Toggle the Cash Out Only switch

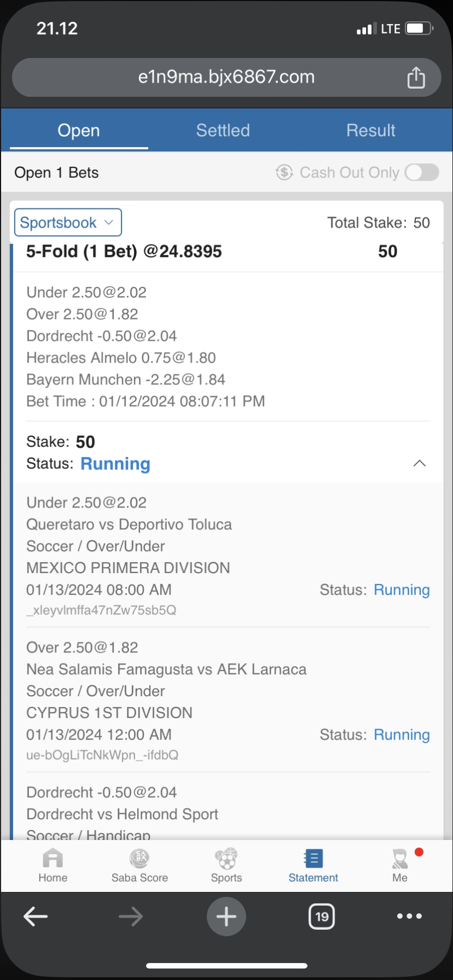[422, 172]
